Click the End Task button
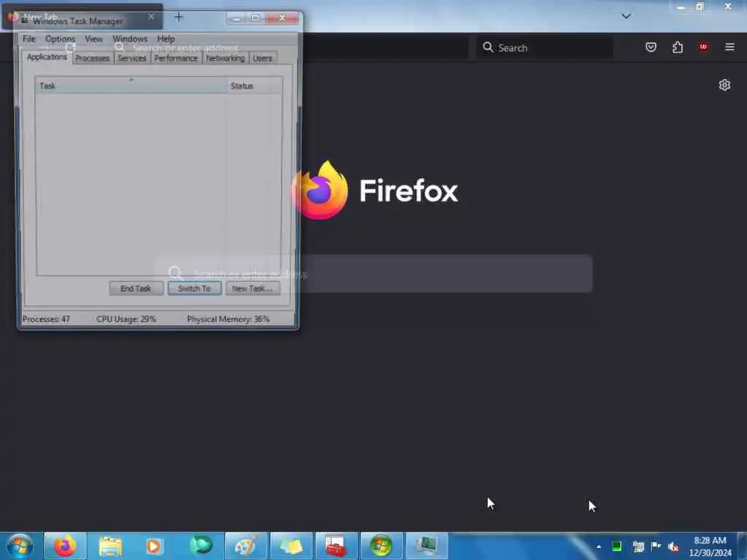 pyautogui.click(x=136, y=289)
